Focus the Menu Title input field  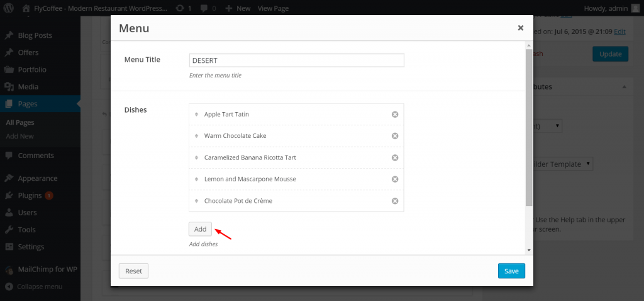[x=297, y=60]
